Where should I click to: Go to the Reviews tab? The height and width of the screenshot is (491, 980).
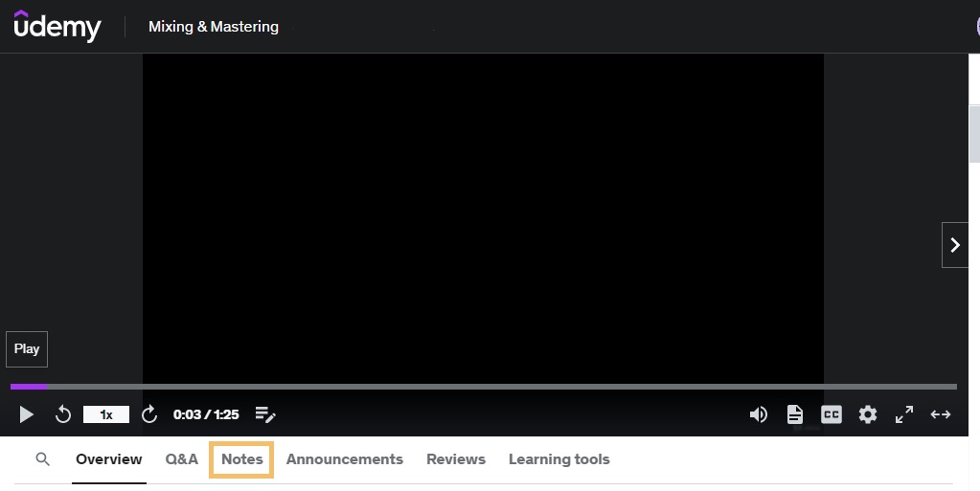point(456,459)
